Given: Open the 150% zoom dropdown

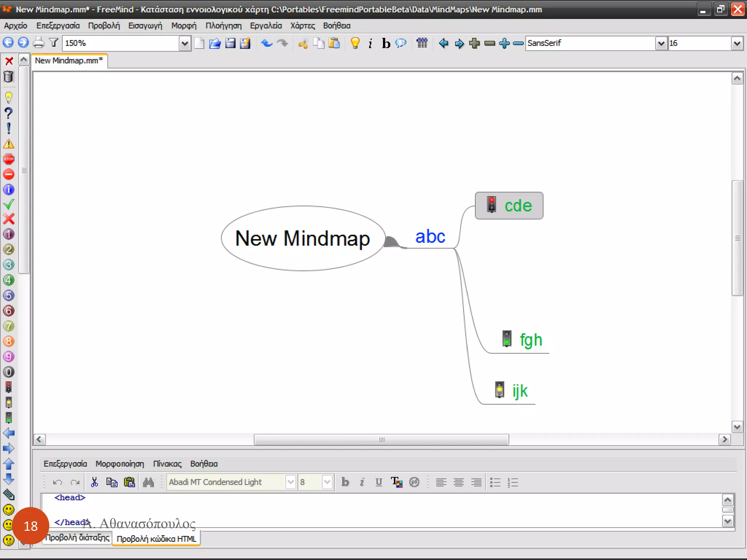Looking at the screenshot, I should [185, 43].
